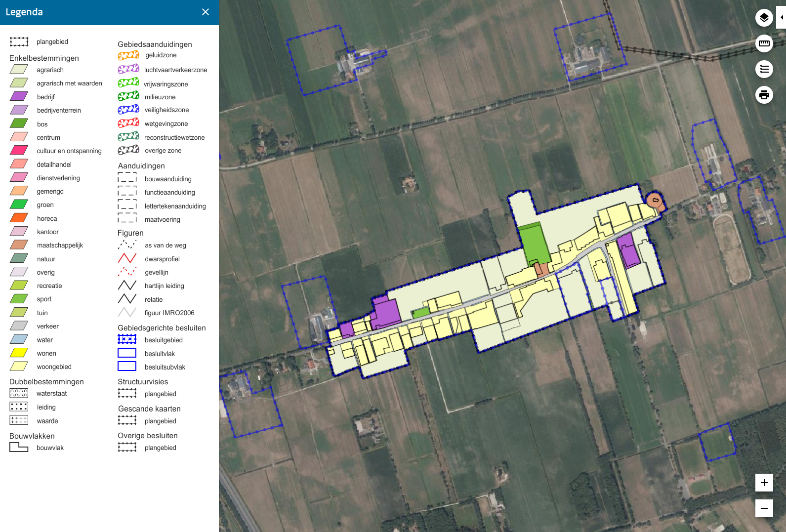Image resolution: width=786 pixels, height=532 pixels.
Task: Click the 'bedrijventerrein' label
Action: click(59, 111)
